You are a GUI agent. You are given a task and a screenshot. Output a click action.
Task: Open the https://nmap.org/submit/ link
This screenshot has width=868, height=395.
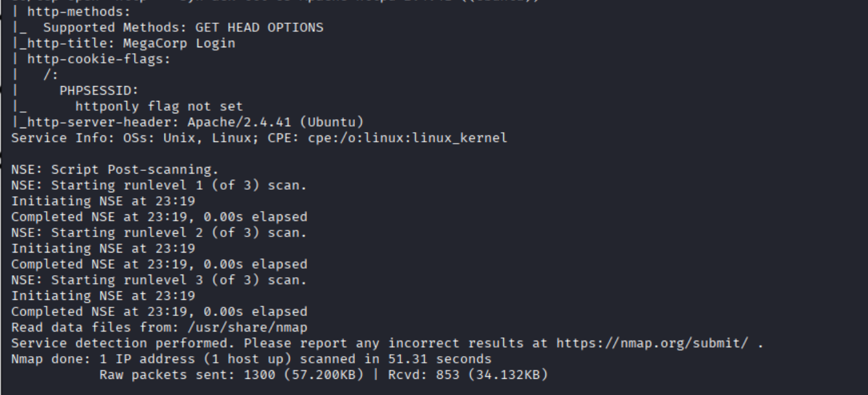[653, 343]
